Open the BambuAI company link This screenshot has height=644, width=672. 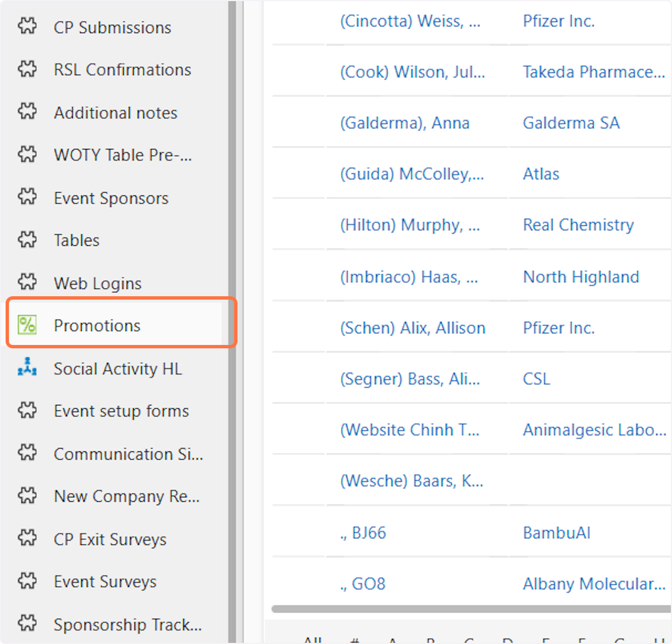click(556, 533)
